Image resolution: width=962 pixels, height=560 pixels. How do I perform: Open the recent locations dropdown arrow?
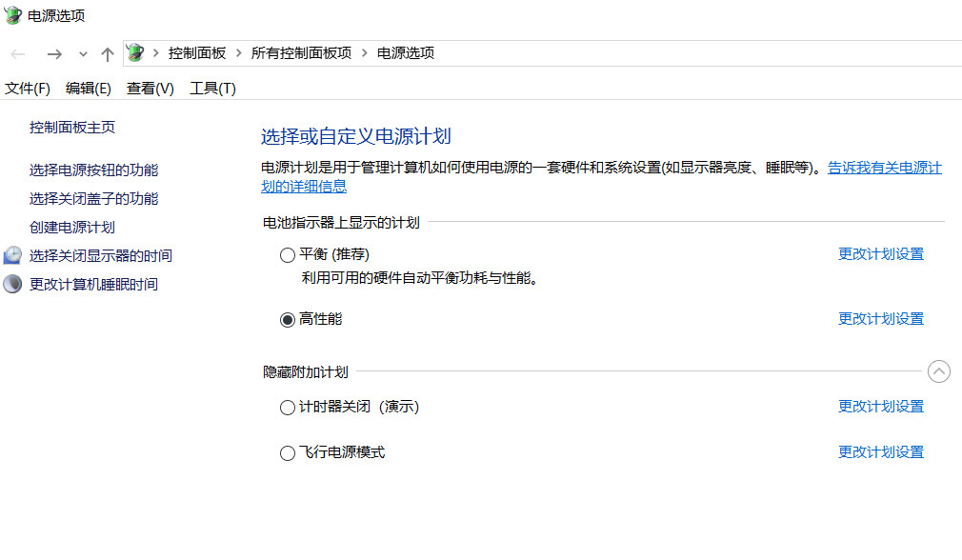pyautogui.click(x=83, y=54)
